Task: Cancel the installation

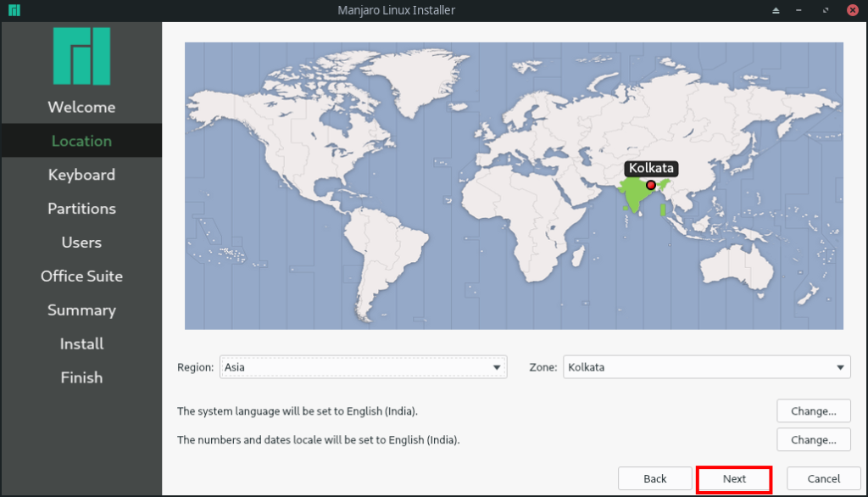Action: (x=824, y=478)
